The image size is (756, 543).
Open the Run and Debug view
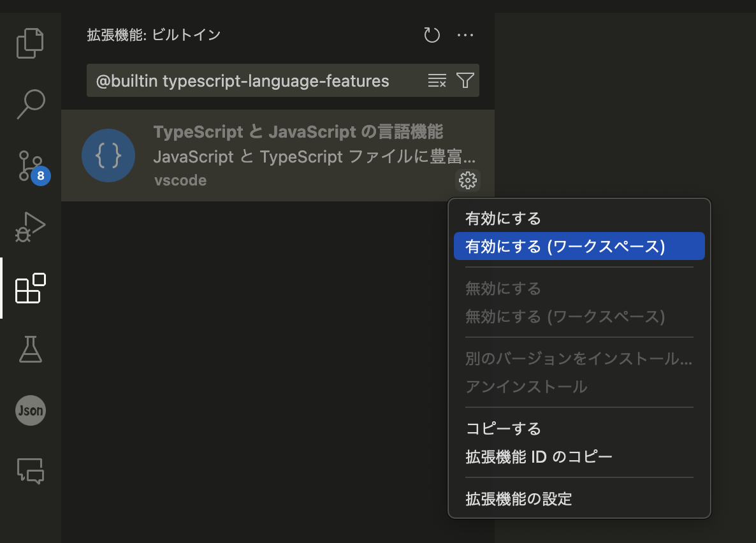pyautogui.click(x=30, y=226)
